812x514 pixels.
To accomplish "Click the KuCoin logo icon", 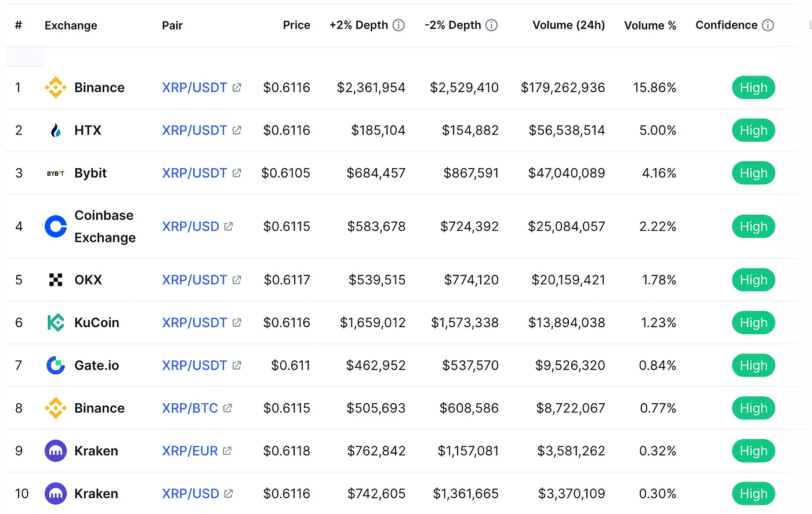I will [55, 323].
